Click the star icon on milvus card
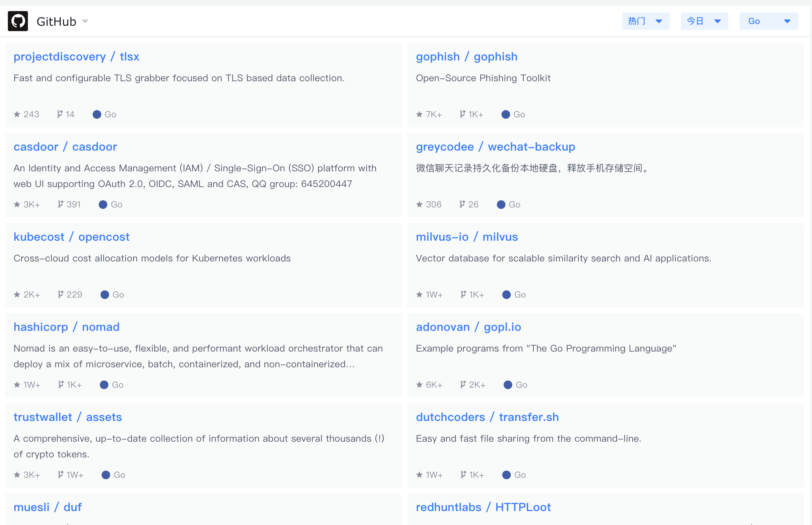 pos(419,295)
